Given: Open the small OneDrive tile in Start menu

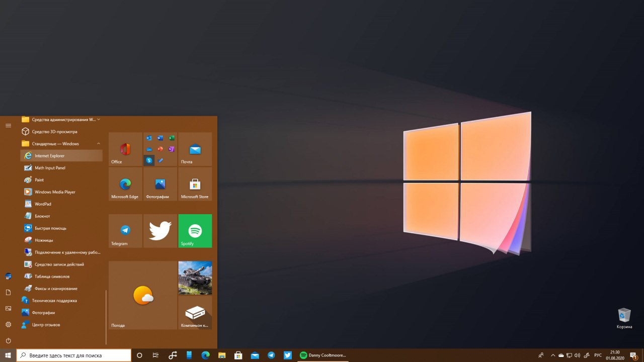Looking at the screenshot, I should [x=149, y=149].
